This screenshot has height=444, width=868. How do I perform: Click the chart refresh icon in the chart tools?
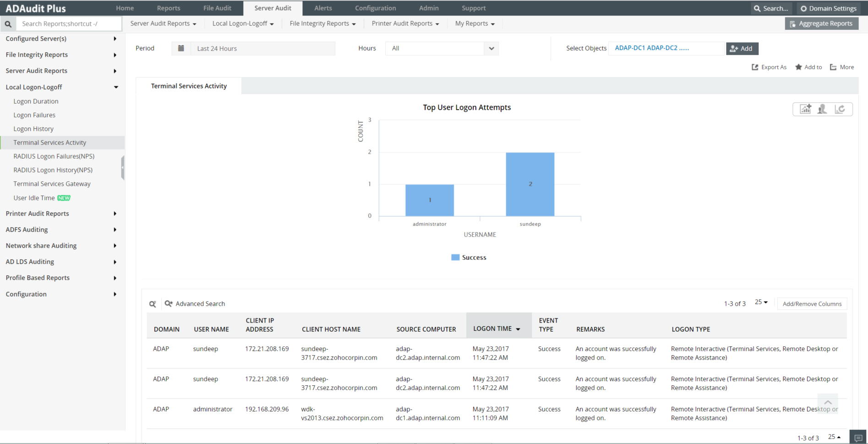pos(840,109)
